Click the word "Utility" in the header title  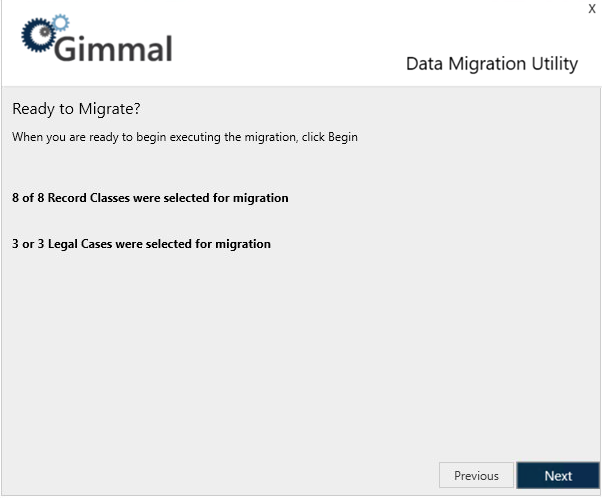(553, 64)
